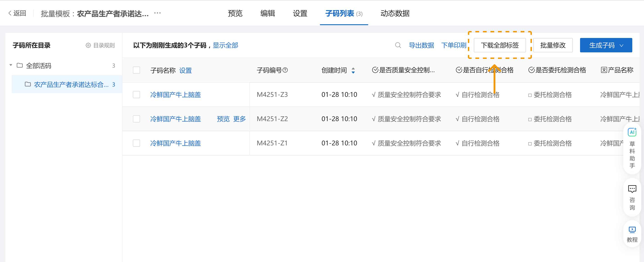This screenshot has width=644, height=262.
Task: Toggle the select-all checkbox in table header
Action: coord(136,70)
